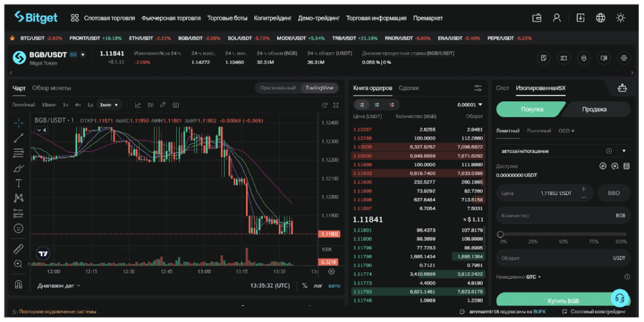Viewport: 644px width, 322px height.
Task: Open Копитрейдинг menu
Action: [x=272, y=18]
